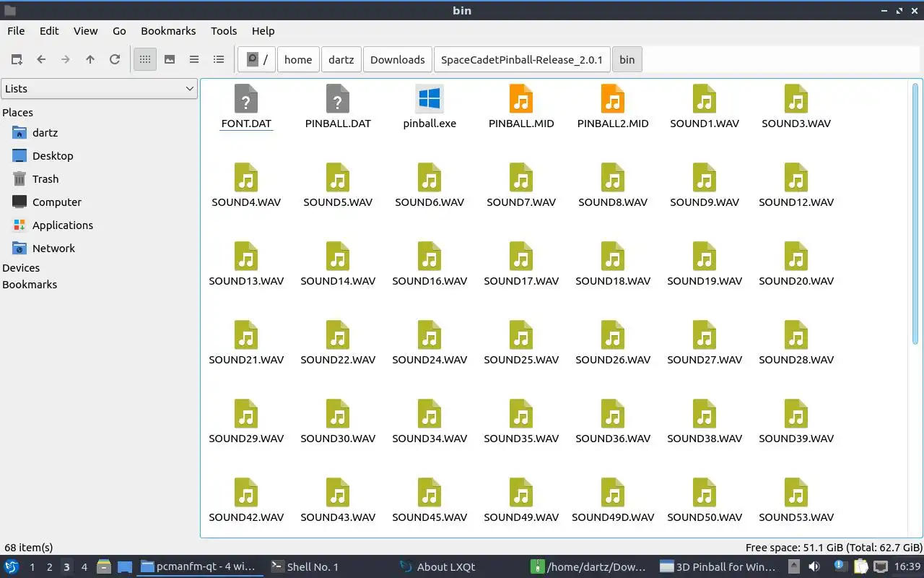Select the PINBALL2.MID music file icon
Screen dimensions: 924x578
tap(613, 99)
